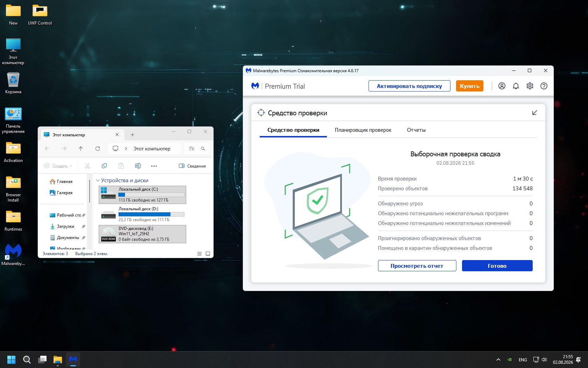Select the UWF Control desktop folder

[40, 15]
